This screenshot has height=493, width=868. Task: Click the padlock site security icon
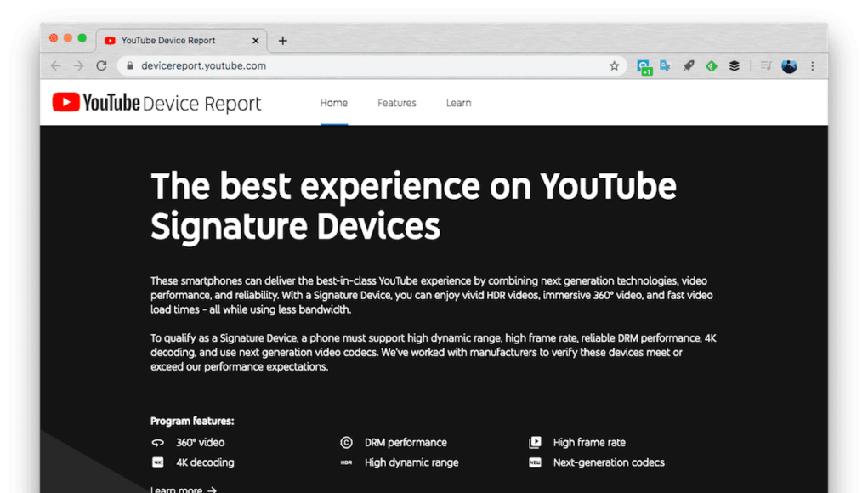coord(130,65)
